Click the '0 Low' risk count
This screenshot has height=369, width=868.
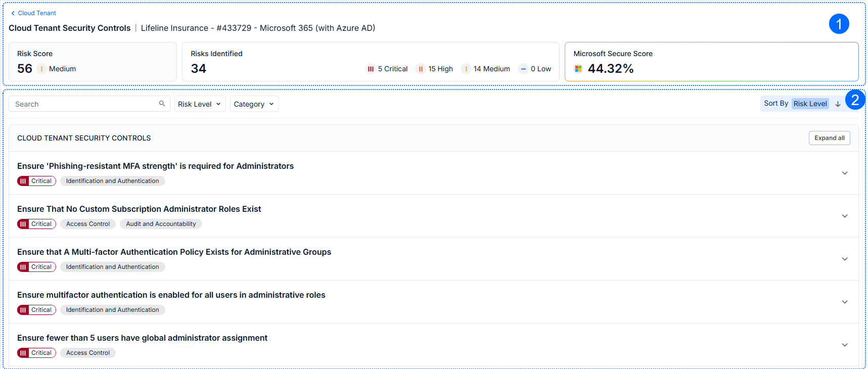(541, 69)
